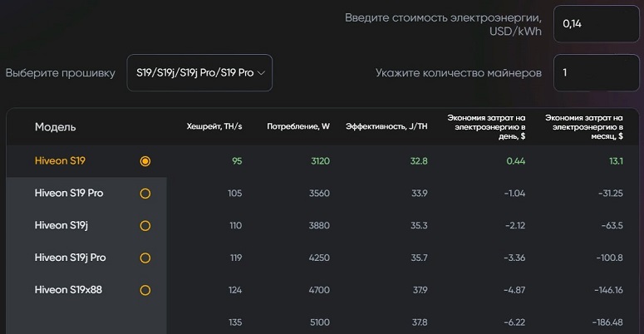
Task: Click the number of miners input field
Action: coord(597,73)
